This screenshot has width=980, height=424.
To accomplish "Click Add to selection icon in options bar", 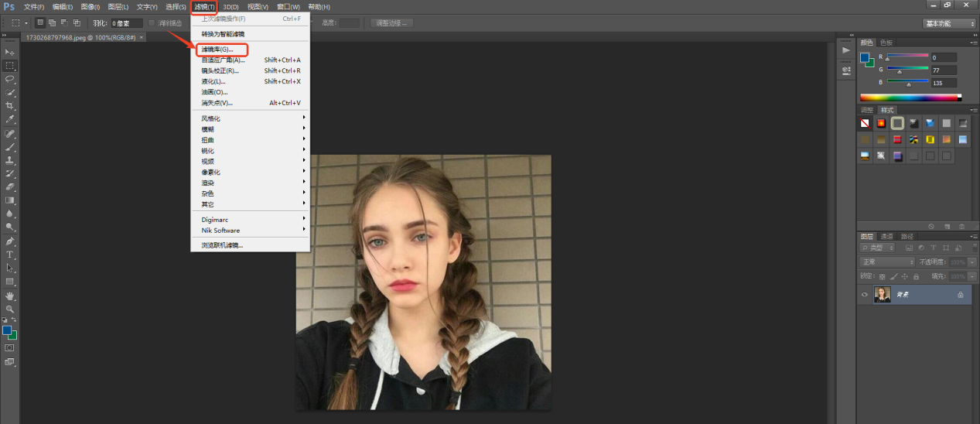I will pyautogui.click(x=52, y=23).
